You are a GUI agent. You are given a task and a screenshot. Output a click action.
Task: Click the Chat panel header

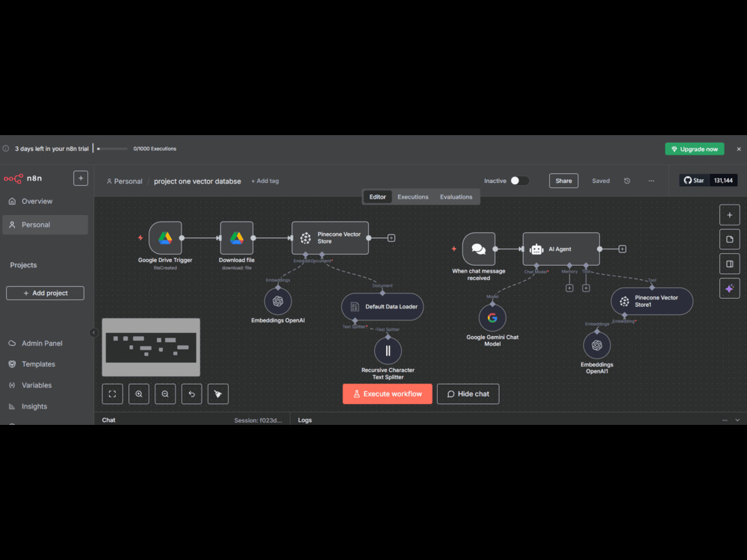tap(108, 420)
